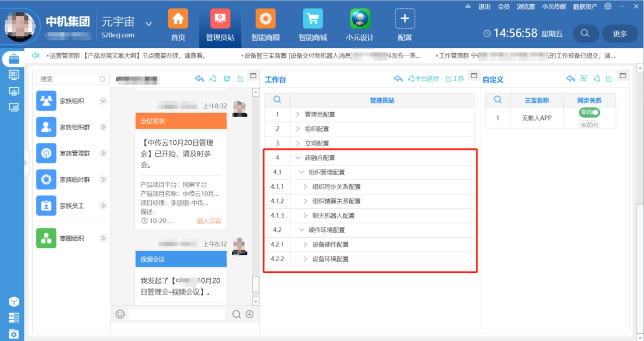The width and height of the screenshot is (644, 341).
Task: Open 数据资产 in the top bar
Action: (x=585, y=6)
